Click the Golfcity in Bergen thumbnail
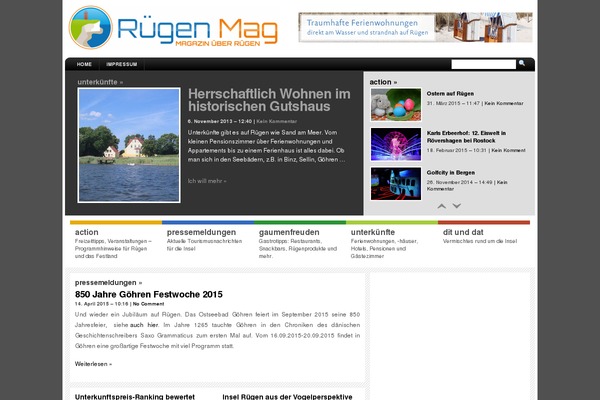600x400 pixels. (396, 184)
